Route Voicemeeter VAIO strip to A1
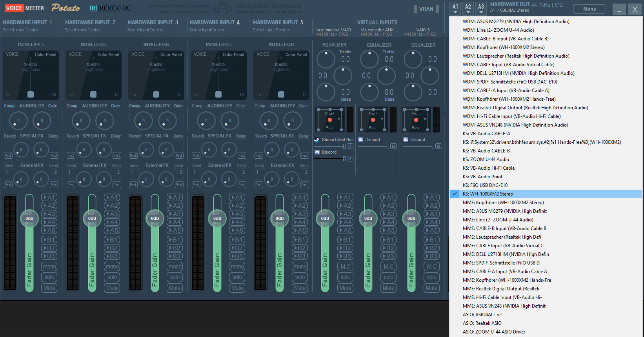644x337 pixels. (346, 197)
